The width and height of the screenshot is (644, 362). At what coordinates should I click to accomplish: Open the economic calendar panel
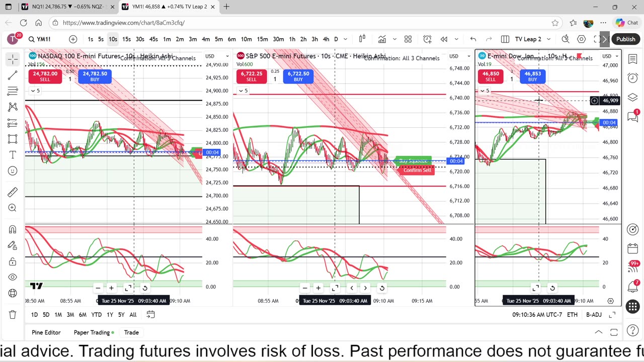click(633, 249)
